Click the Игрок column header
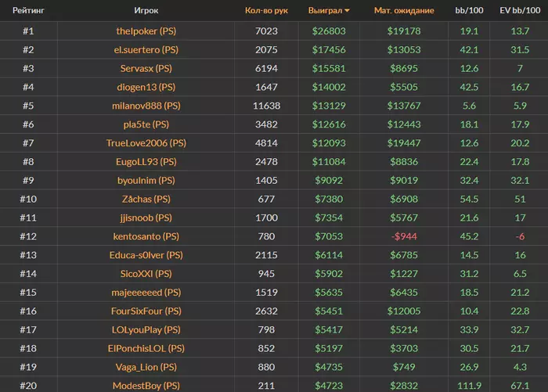Image resolution: width=548 pixels, height=392 pixels. [x=146, y=11]
